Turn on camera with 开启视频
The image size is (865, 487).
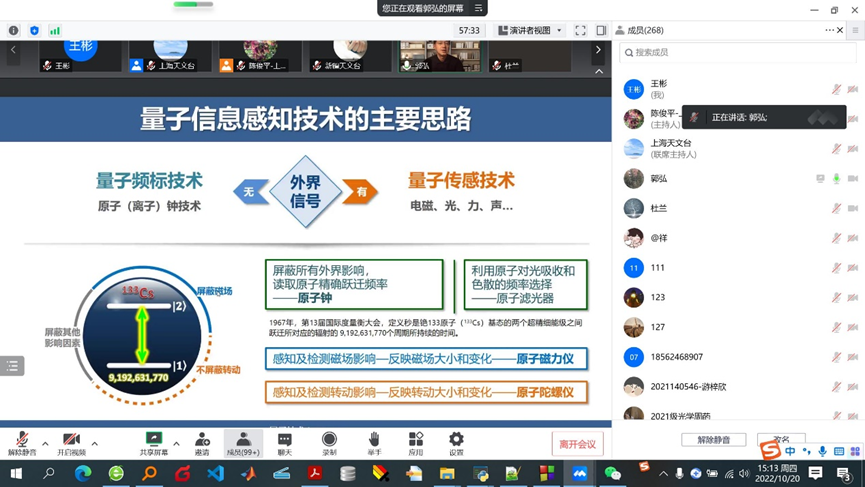click(x=71, y=443)
